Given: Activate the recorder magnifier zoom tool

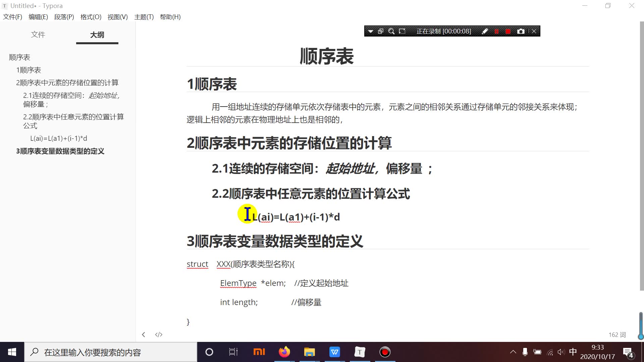Looking at the screenshot, I should (x=391, y=31).
